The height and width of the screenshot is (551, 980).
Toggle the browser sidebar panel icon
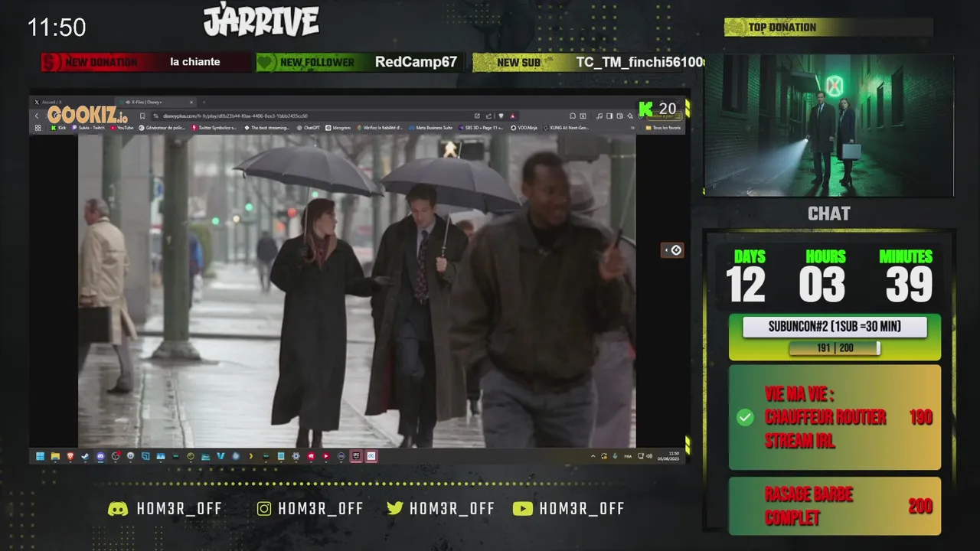click(609, 116)
